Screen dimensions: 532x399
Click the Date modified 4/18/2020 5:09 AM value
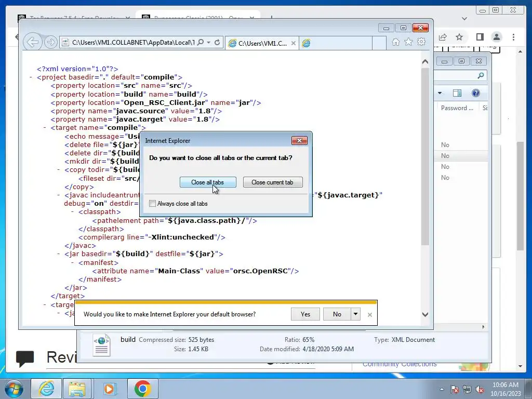(328, 349)
